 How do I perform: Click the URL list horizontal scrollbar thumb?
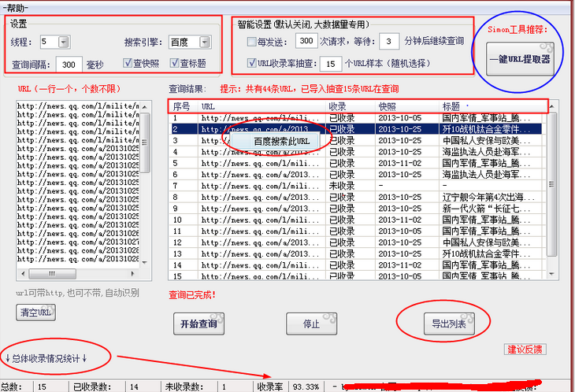pos(52,273)
